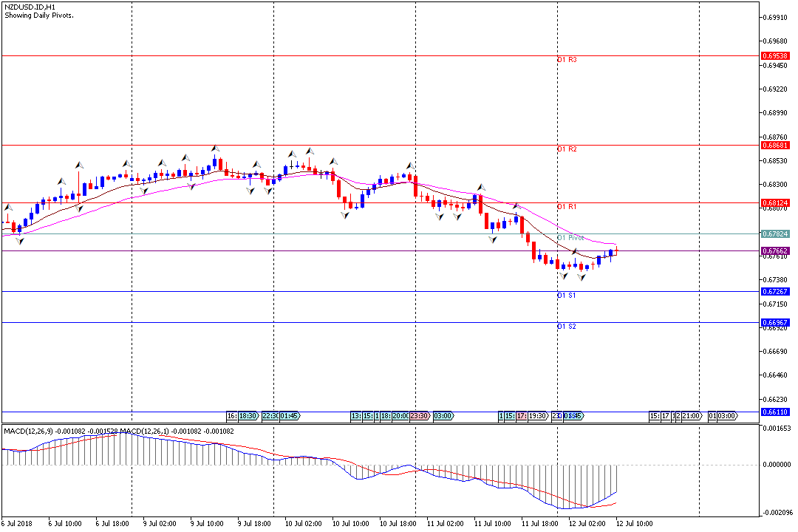Click the purple 0.67662 current price tag

coord(775,251)
